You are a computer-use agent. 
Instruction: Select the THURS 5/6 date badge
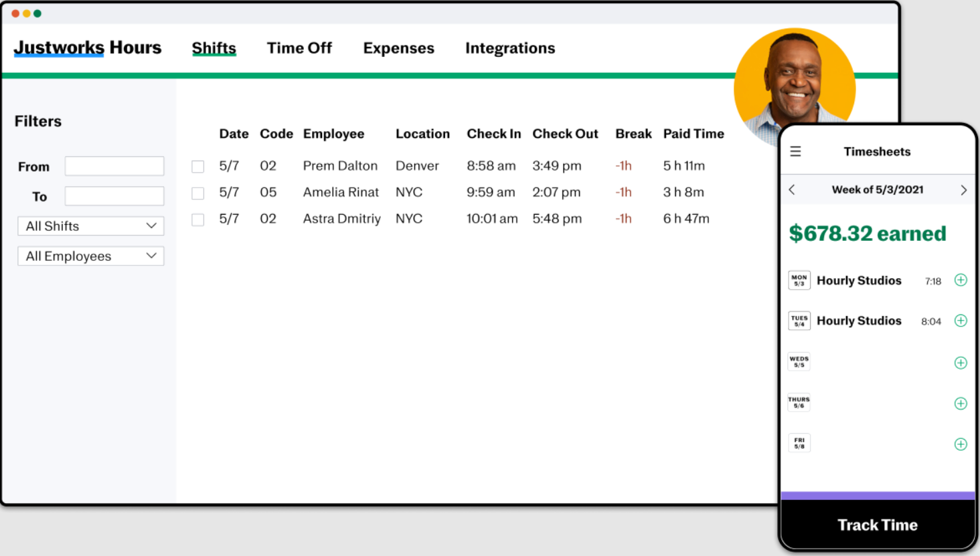point(799,403)
